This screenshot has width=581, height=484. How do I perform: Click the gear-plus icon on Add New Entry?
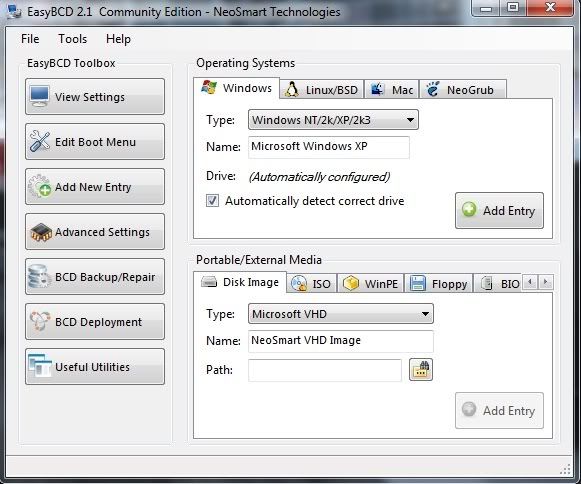(40, 186)
